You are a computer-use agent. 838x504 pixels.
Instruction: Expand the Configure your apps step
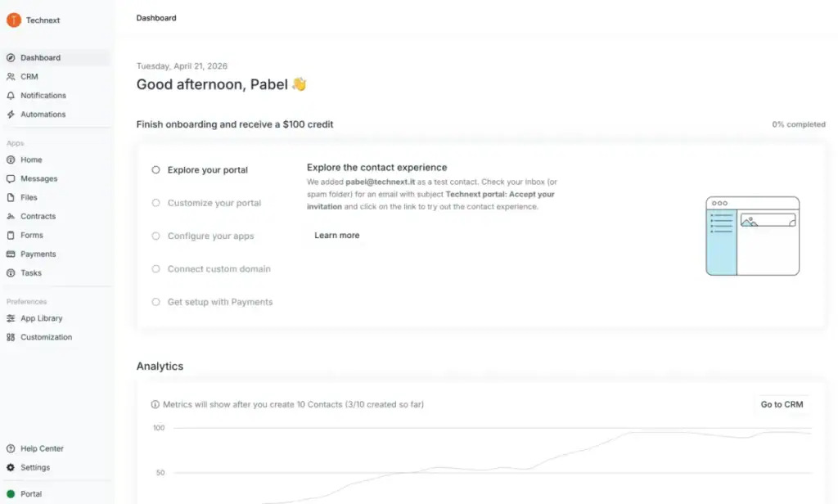click(x=155, y=235)
